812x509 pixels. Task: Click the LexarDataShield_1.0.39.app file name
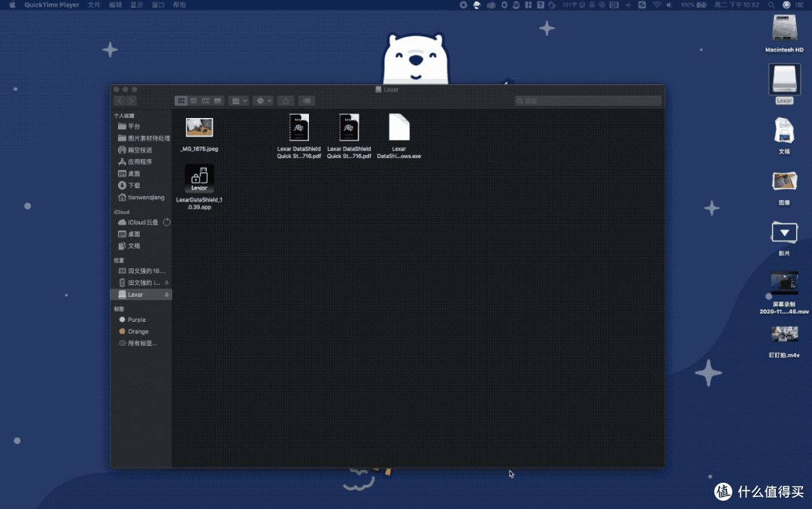(x=199, y=204)
